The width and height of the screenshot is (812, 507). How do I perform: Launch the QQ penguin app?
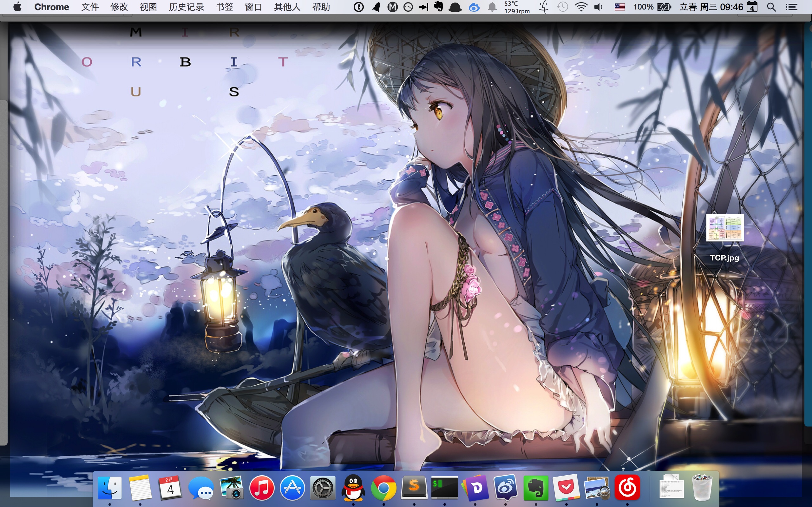[353, 487]
